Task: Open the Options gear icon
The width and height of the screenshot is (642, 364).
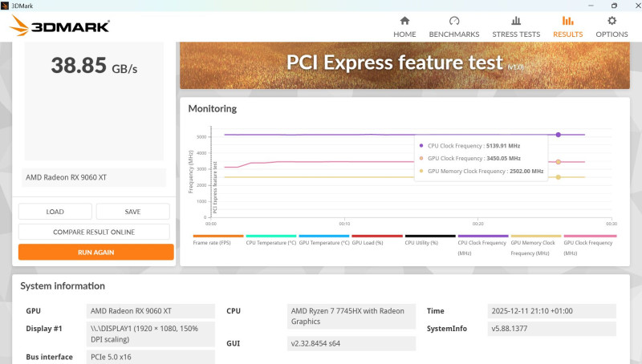Action: (612, 21)
